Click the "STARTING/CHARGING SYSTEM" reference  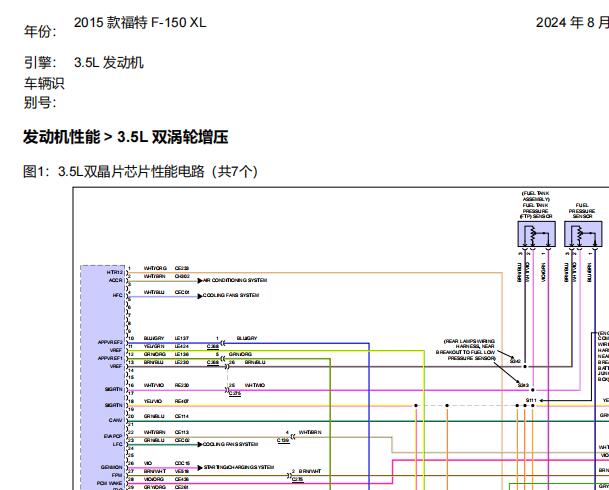(239, 467)
